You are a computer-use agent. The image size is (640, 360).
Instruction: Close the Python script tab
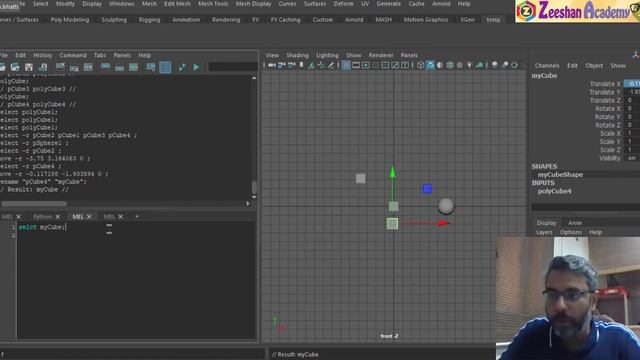tap(58, 217)
